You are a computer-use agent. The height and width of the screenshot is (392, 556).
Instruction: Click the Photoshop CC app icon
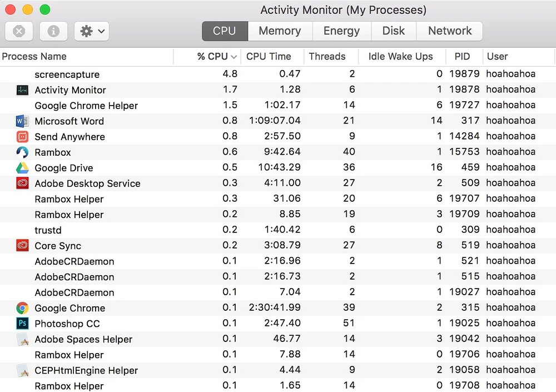click(x=22, y=324)
